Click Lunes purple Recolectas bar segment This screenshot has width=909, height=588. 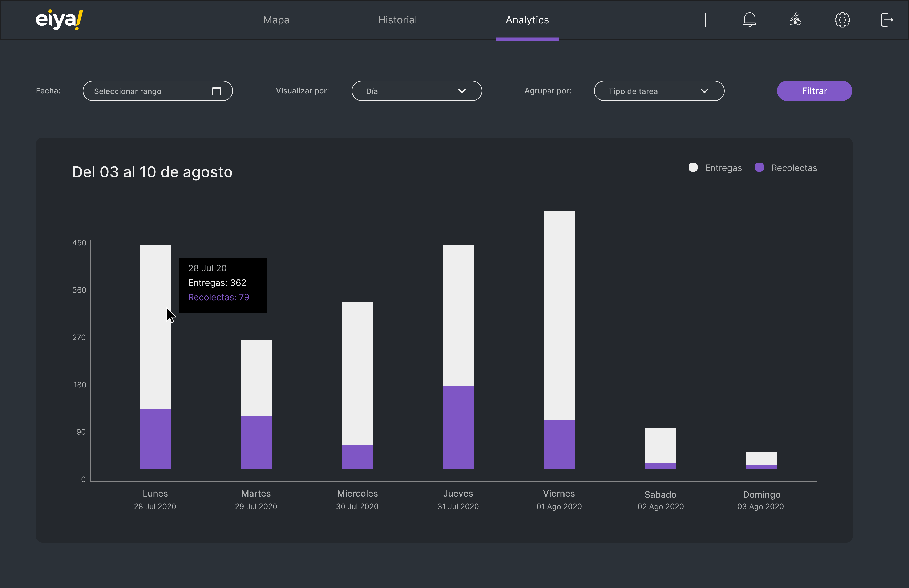pyautogui.click(x=155, y=439)
